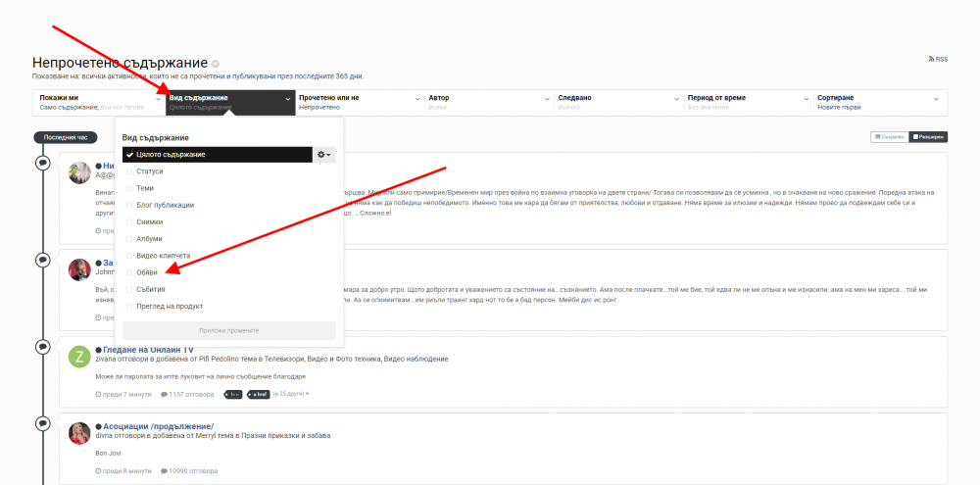Collapse the Вид съдържание filter
This screenshot has height=485, width=980.
(x=230, y=103)
